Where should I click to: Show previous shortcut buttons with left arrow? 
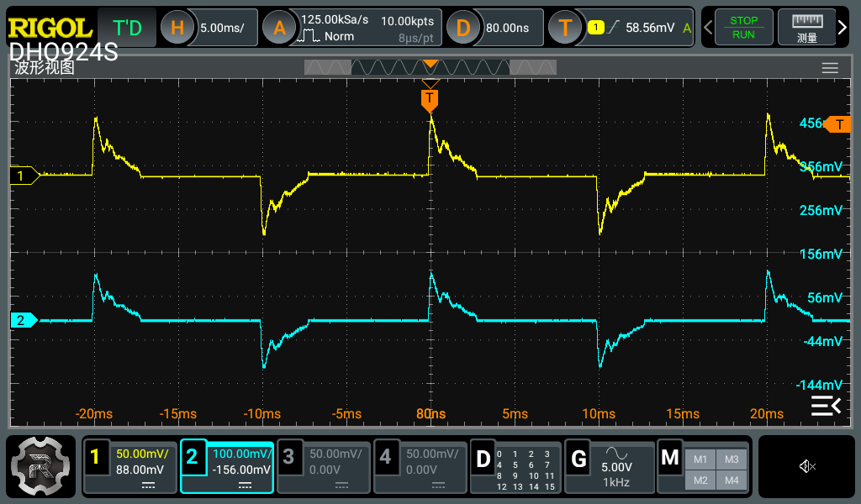[708, 28]
